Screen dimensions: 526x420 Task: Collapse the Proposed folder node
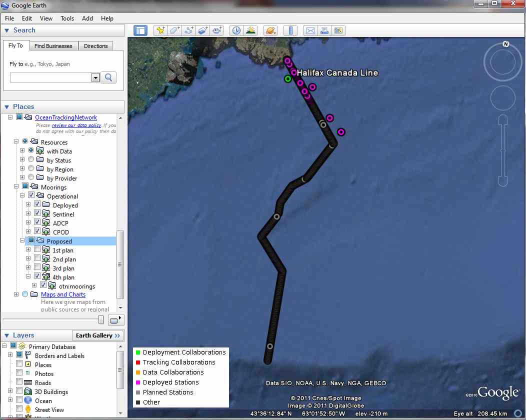click(22, 241)
